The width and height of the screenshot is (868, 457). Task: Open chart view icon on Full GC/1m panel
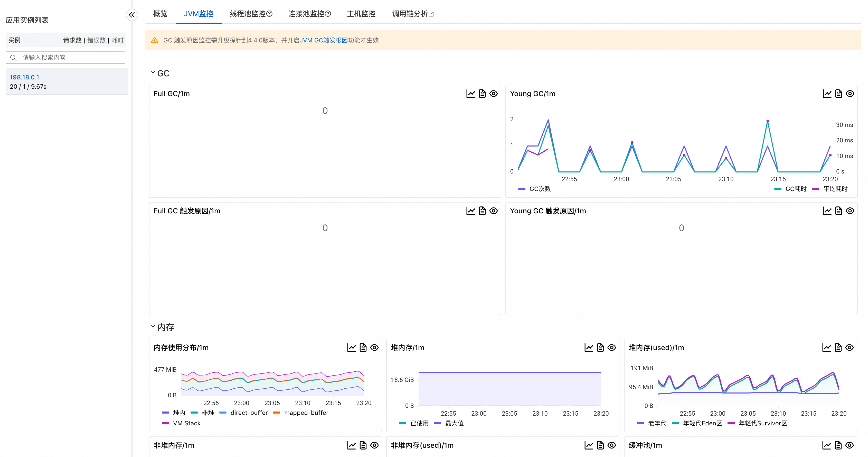point(470,94)
